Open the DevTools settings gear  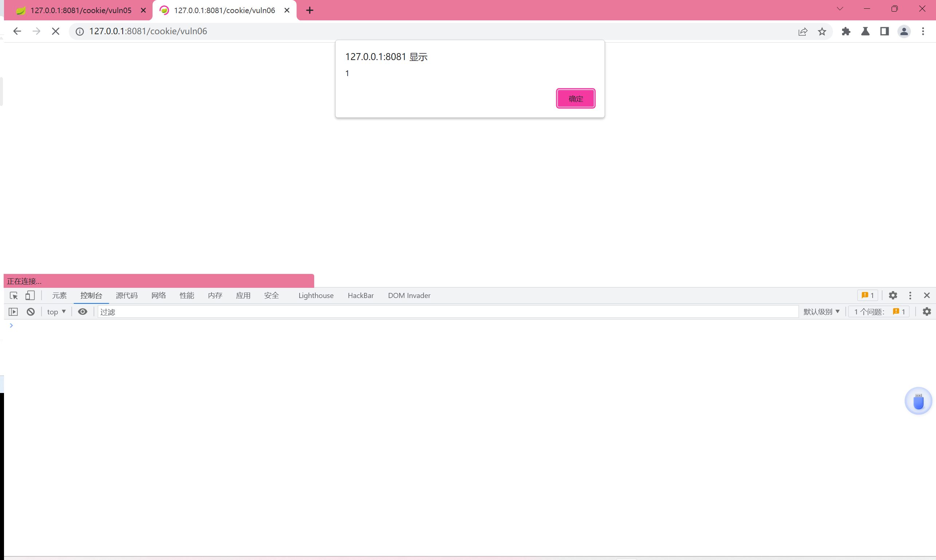click(x=893, y=295)
